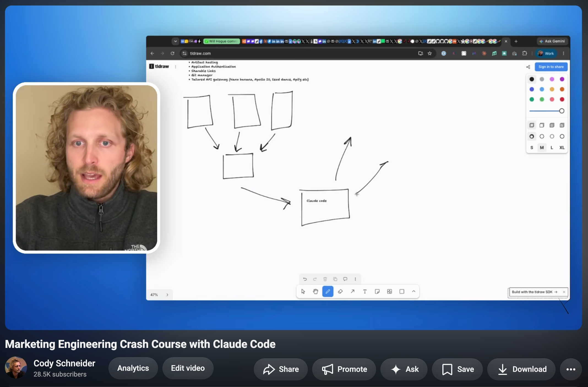Select the M size option

542,148
